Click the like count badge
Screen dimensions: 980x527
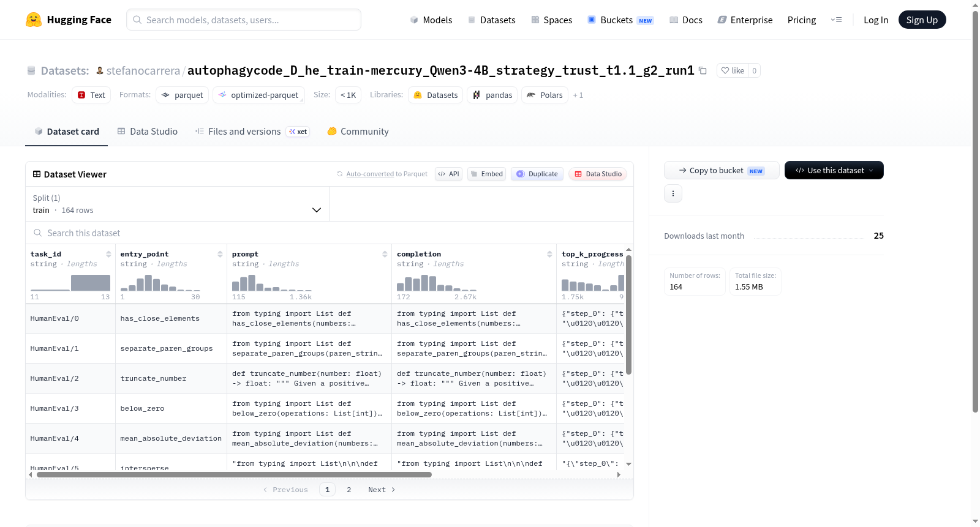pyautogui.click(x=754, y=70)
